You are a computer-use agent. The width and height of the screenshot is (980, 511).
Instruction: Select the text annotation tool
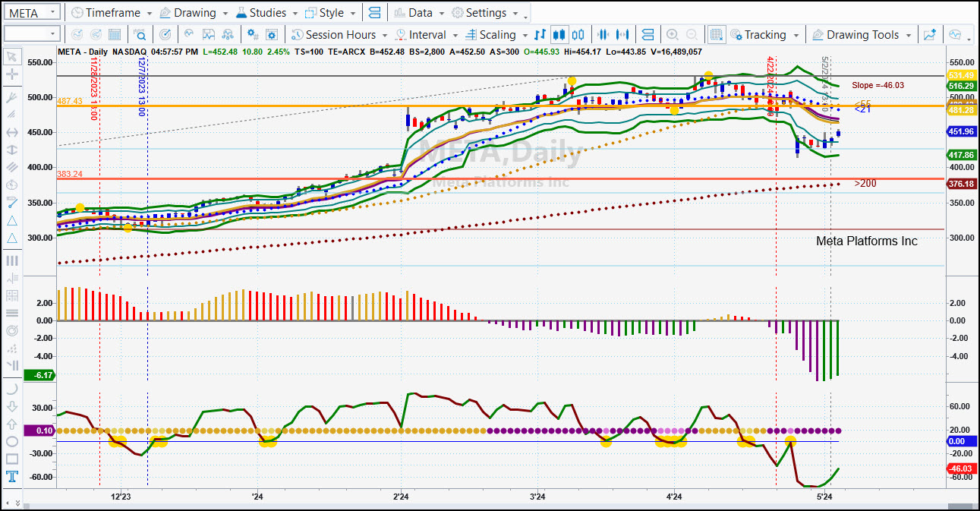[12, 477]
